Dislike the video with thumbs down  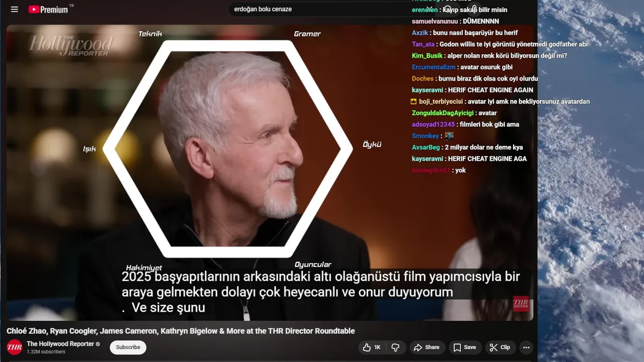tap(395, 347)
